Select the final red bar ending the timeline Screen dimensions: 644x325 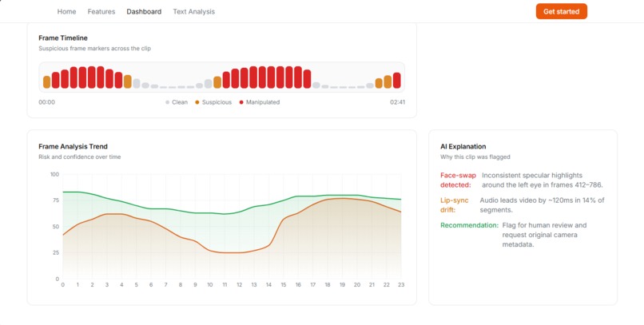[x=397, y=81]
